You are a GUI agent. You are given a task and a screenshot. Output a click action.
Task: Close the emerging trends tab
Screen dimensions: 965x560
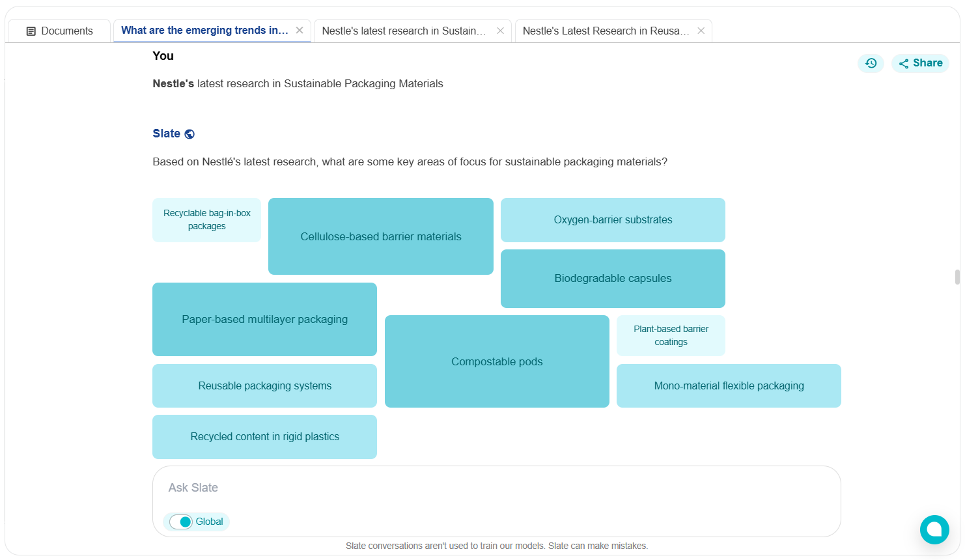point(300,31)
